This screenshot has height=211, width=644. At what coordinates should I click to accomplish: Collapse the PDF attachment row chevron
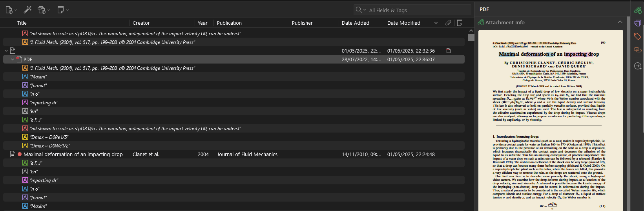(13, 59)
